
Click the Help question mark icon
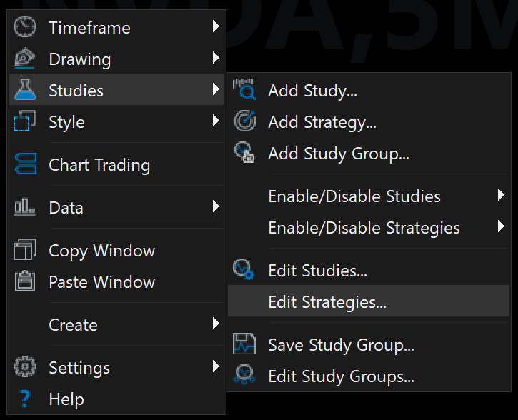25,398
